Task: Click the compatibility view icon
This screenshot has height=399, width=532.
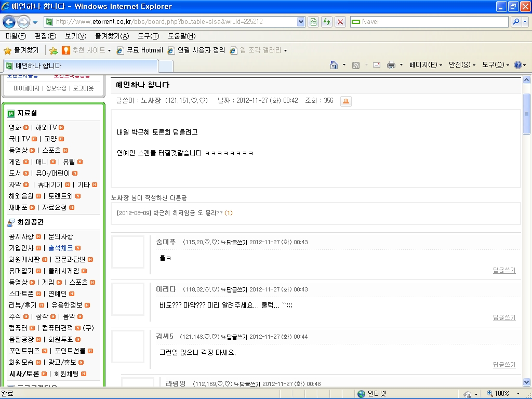Action: [313, 22]
